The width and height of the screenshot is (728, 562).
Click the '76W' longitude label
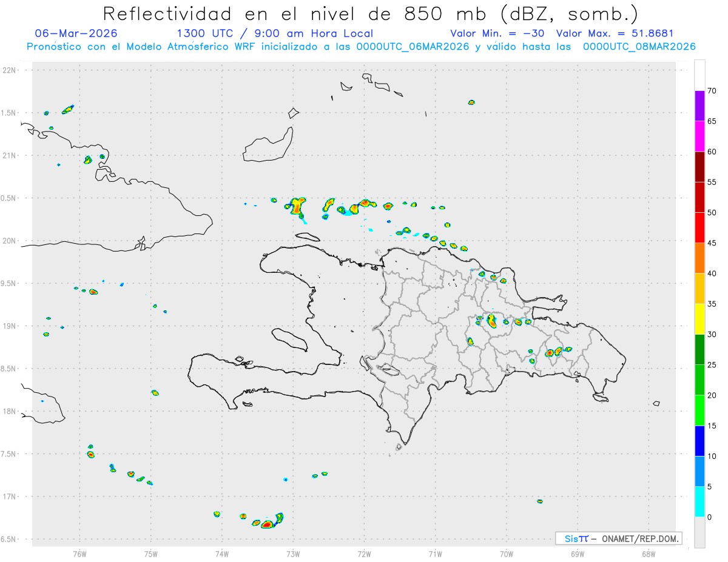coord(79,553)
